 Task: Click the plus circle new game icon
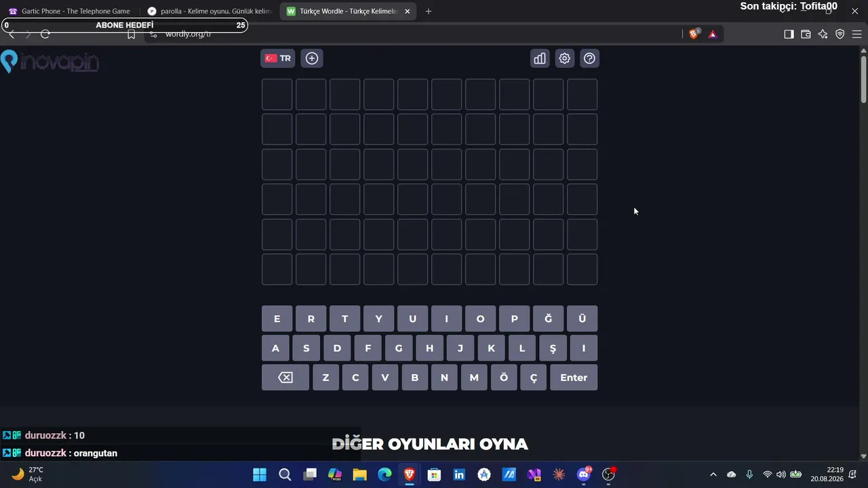312,58
